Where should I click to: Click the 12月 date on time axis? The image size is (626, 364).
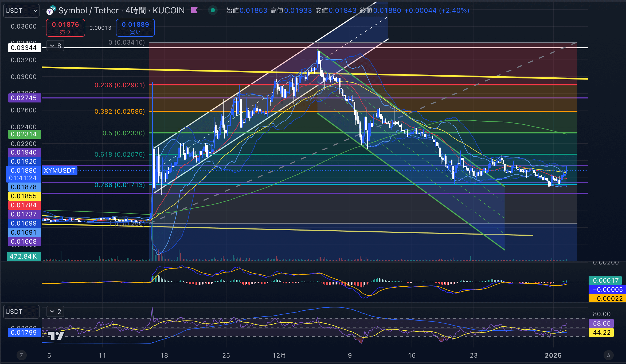coord(279,355)
